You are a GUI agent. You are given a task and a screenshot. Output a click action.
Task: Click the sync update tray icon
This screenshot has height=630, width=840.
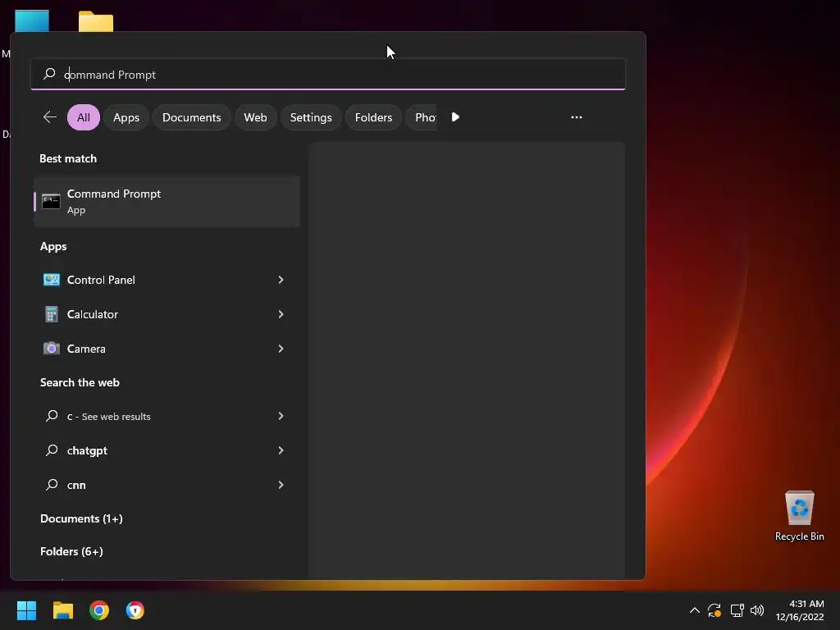click(714, 610)
